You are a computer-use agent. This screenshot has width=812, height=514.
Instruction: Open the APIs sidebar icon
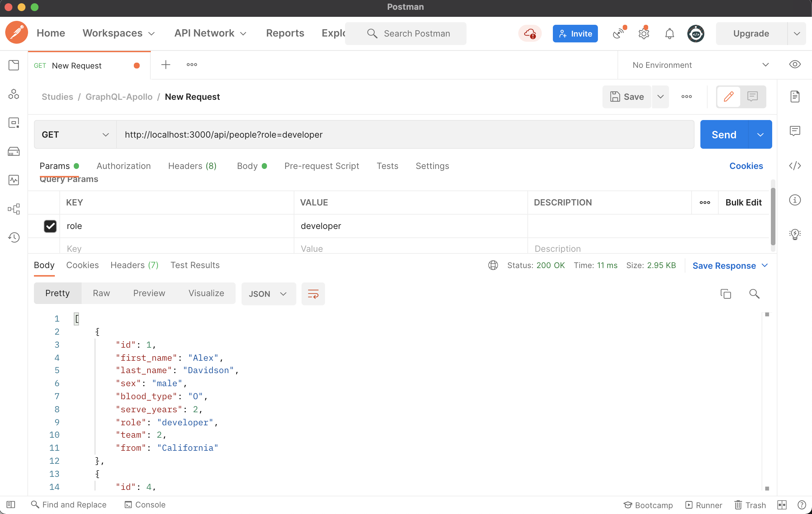[x=14, y=94]
